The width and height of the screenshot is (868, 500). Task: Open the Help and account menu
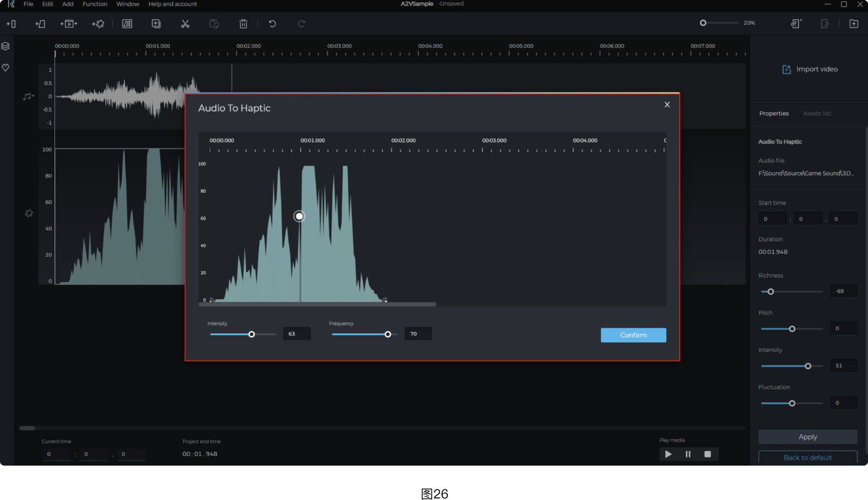click(173, 4)
